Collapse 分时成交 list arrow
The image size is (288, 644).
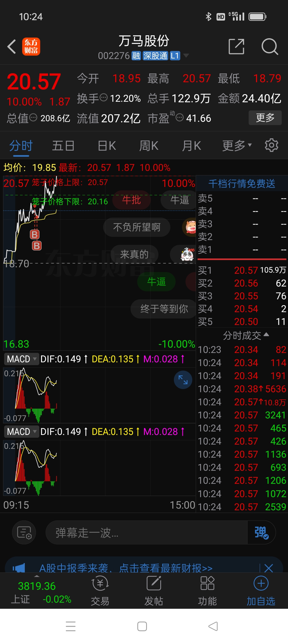point(266,335)
